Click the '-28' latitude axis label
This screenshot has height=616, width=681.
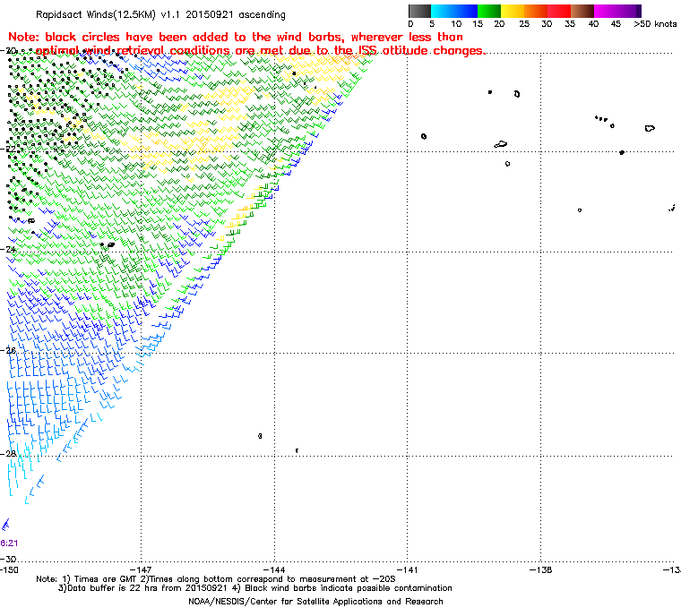click(x=9, y=454)
